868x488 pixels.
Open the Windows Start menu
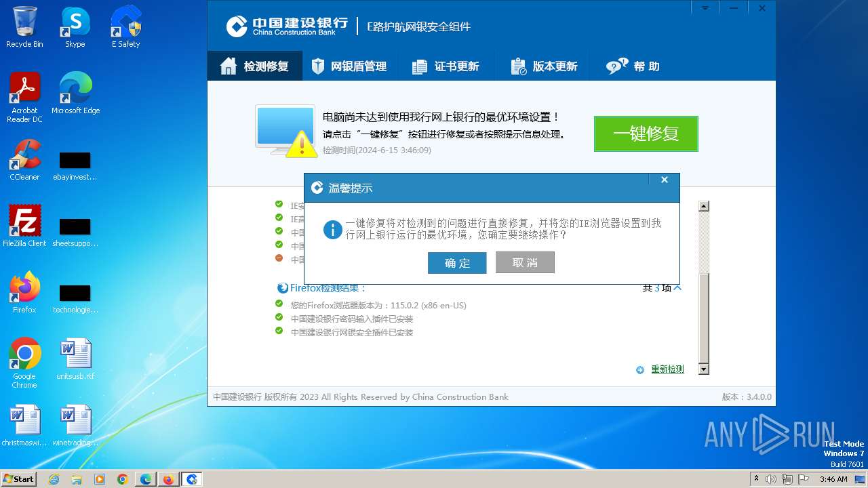[19, 479]
